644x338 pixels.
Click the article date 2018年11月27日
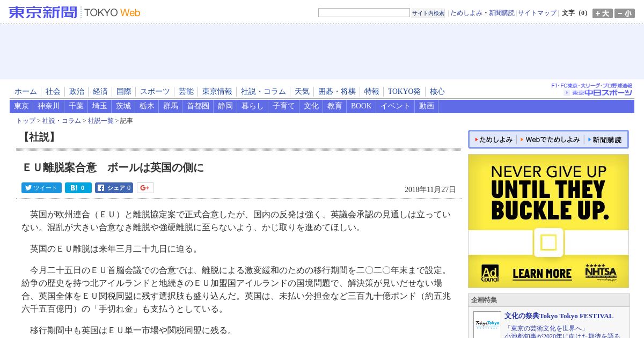click(430, 189)
